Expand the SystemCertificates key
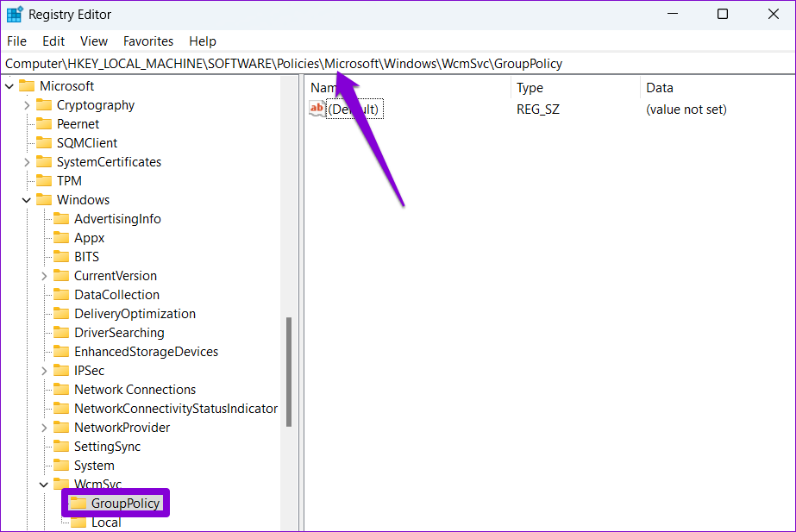The height and width of the screenshot is (532, 796). 27,162
